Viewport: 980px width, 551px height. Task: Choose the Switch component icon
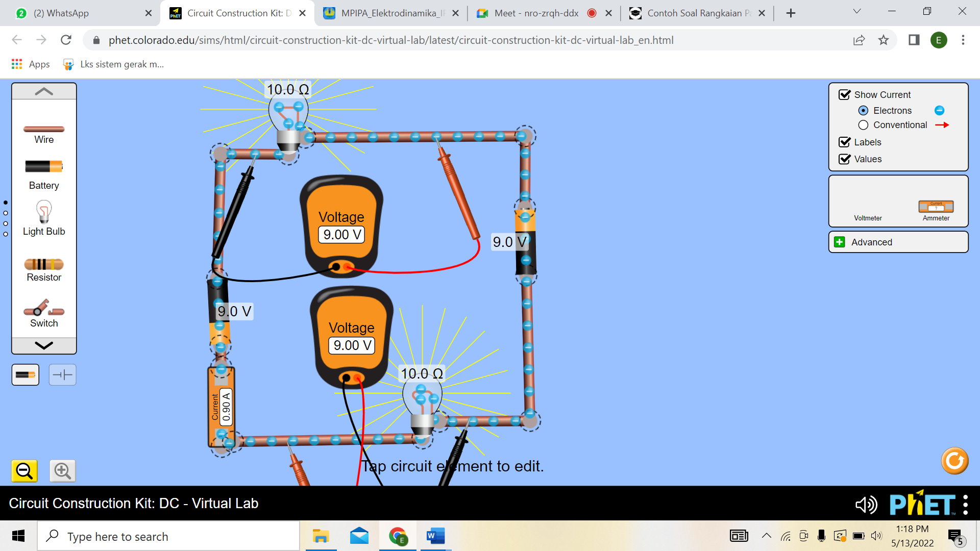[44, 309]
